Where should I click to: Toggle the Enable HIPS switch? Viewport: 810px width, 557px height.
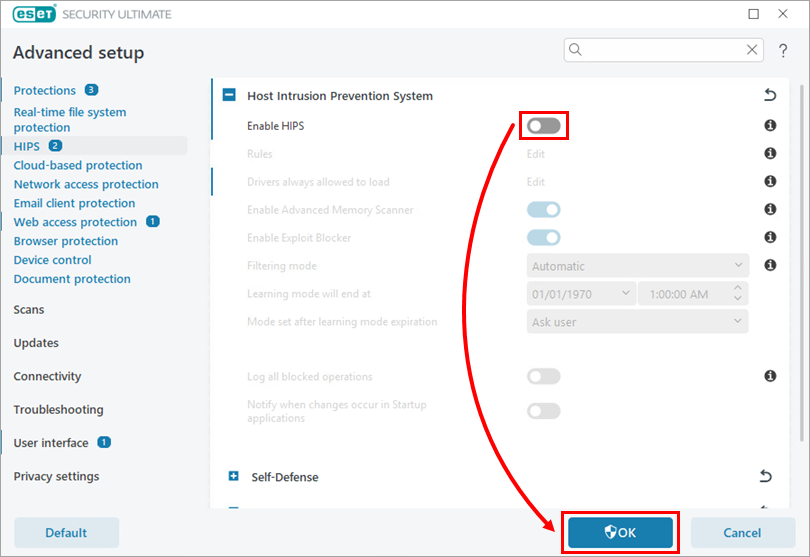tap(544, 126)
